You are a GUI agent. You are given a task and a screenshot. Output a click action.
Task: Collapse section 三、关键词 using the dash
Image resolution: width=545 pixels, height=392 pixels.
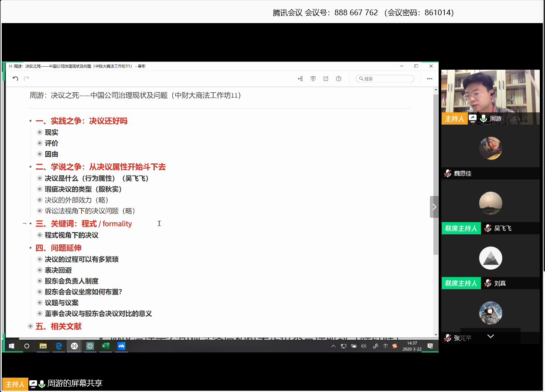[x=24, y=223]
